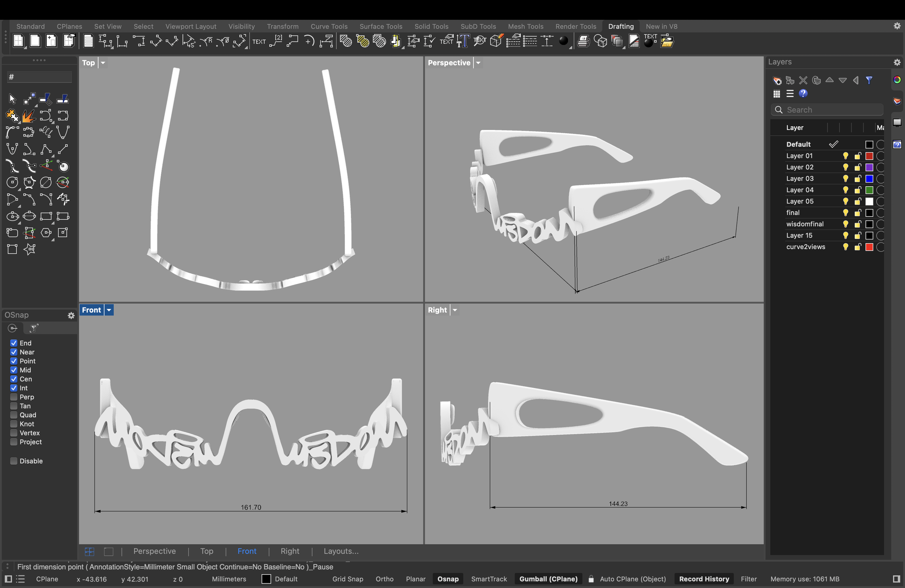Open the CPlane coordinate selector in status bar
The height and width of the screenshot is (588, 905).
(47, 579)
